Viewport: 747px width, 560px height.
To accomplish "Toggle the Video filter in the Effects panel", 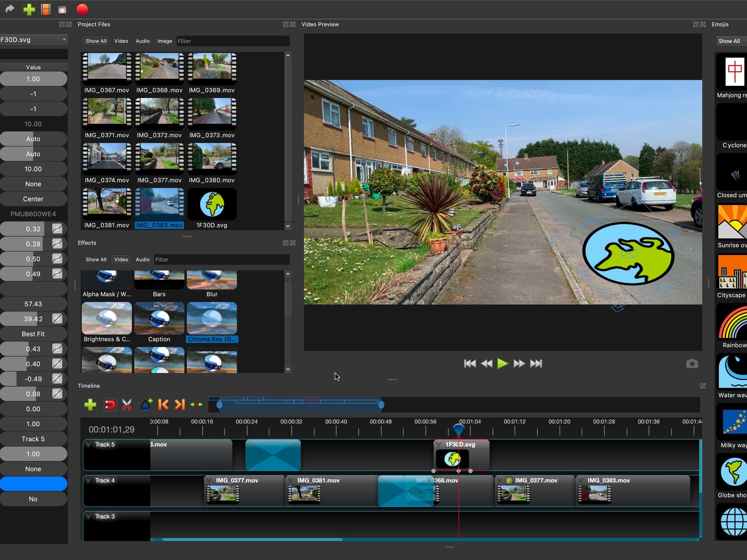I will [x=121, y=259].
